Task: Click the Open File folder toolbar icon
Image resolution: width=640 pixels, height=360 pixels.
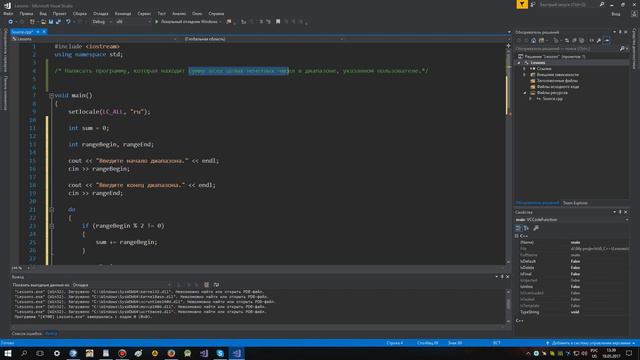Action: coord(43,22)
